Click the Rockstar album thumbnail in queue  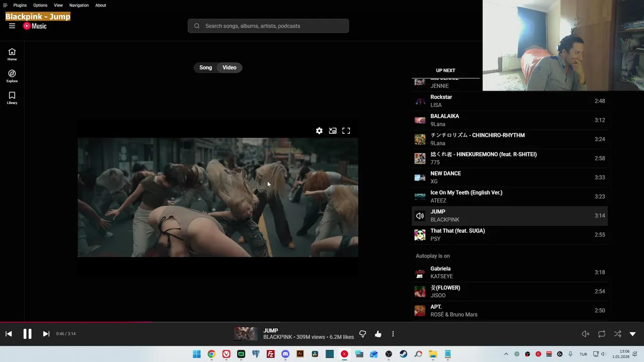420,101
